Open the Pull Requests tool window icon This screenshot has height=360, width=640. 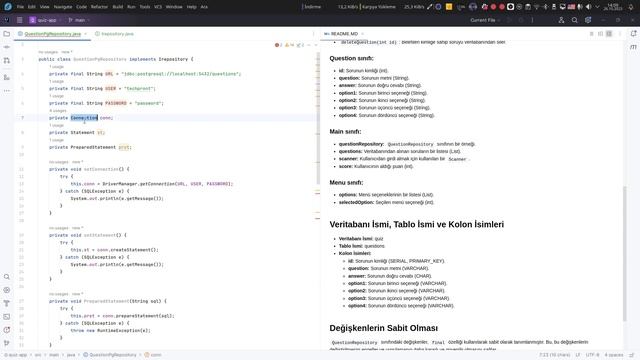coord(7,60)
